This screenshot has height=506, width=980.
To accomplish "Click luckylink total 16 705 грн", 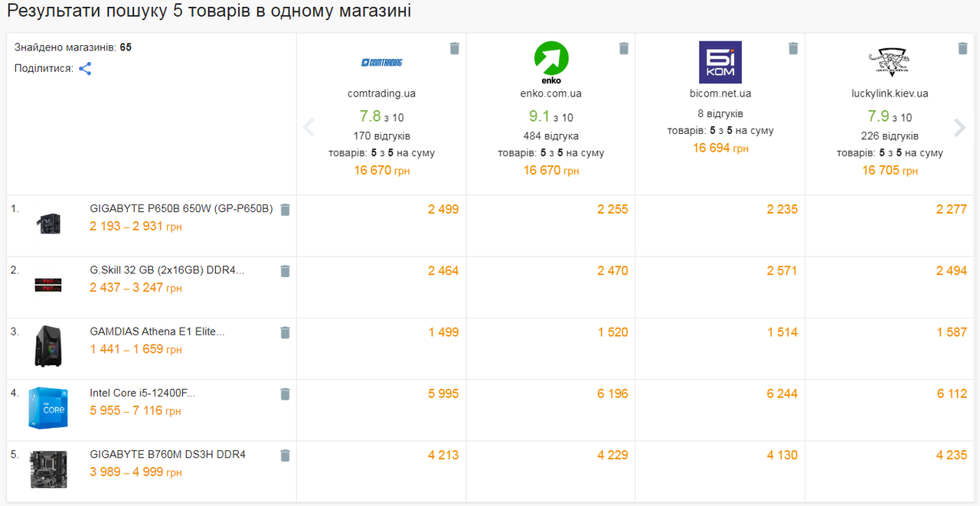I will [890, 170].
